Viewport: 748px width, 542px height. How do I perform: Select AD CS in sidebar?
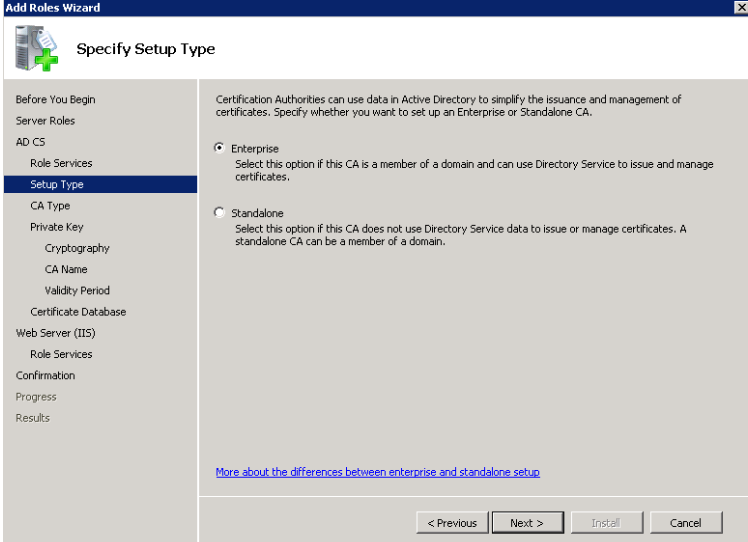(31, 142)
